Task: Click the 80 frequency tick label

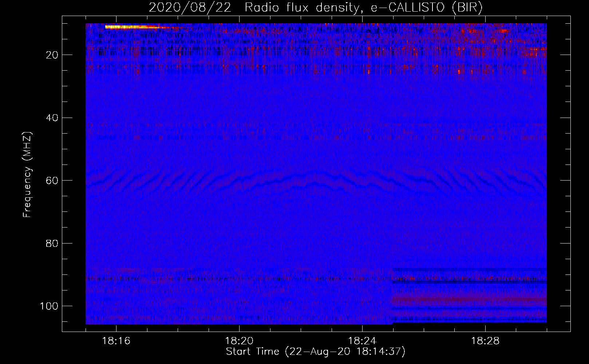Action: (x=52, y=243)
